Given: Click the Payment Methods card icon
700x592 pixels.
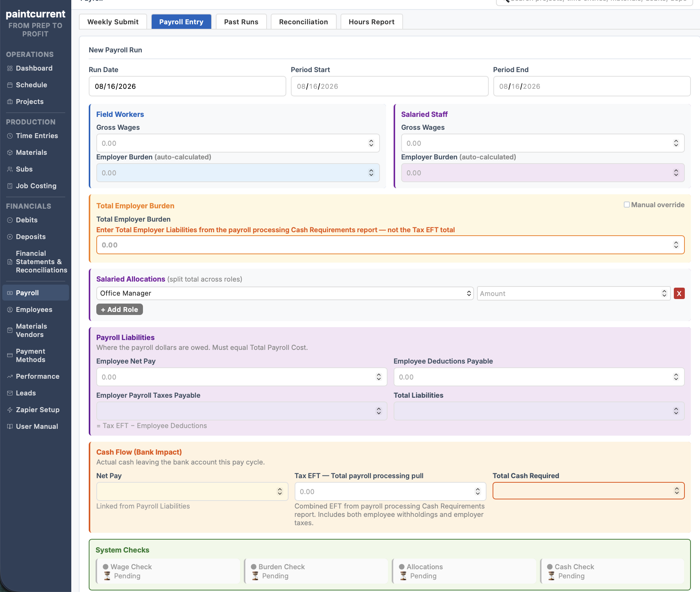Looking at the screenshot, I should click(x=10, y=355).
